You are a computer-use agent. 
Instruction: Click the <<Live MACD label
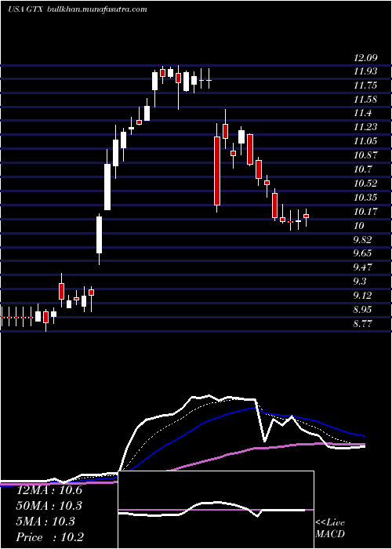pyautogui.click(x=330, y=529)
